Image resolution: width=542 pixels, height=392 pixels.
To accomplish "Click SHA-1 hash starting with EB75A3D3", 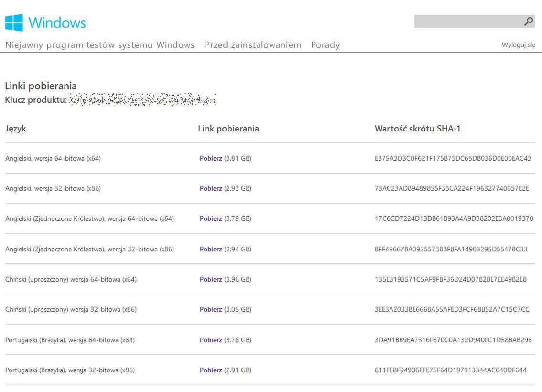I will pos(453,158).
